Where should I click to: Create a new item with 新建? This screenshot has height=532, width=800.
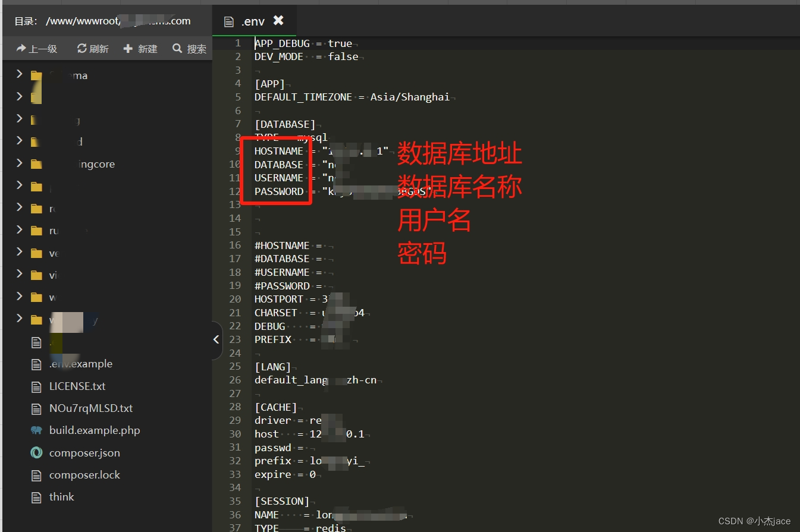tap(140, 49)
